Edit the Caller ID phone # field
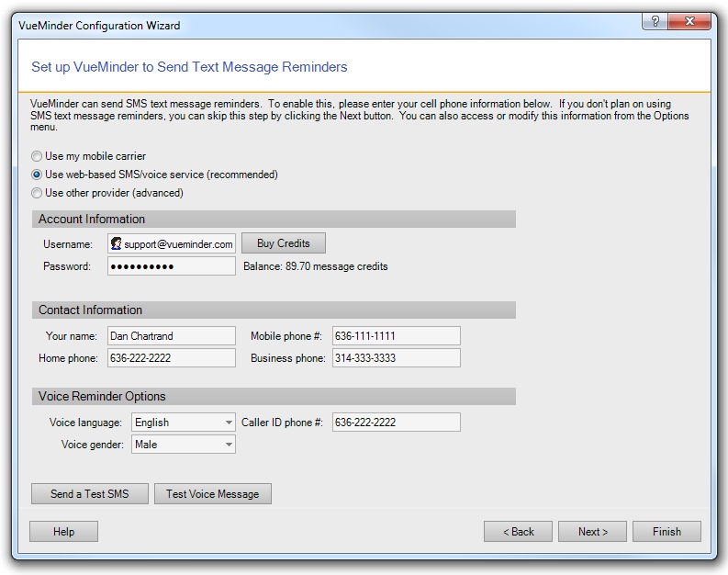 397,423
